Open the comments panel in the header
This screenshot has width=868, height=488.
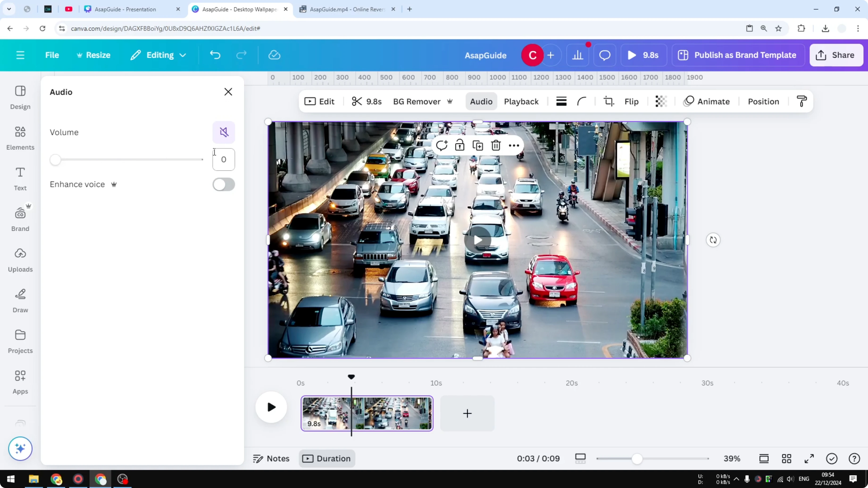tap(604, 55)
